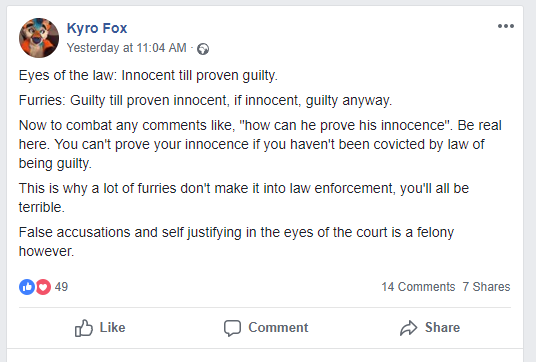Click the paragraph starting 'Now to combat'

(260, 144)
